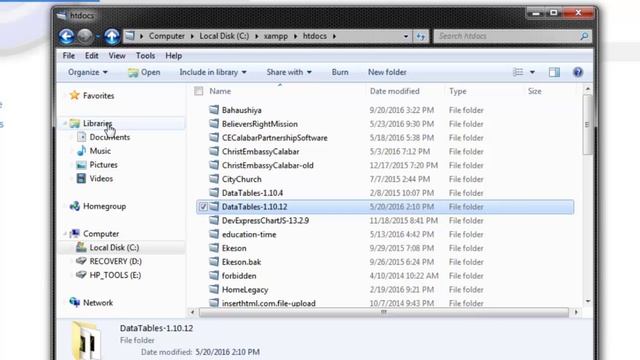The image size is (640, 360).
Task: Select the BelieversRightMission folder
Action: 260,124
